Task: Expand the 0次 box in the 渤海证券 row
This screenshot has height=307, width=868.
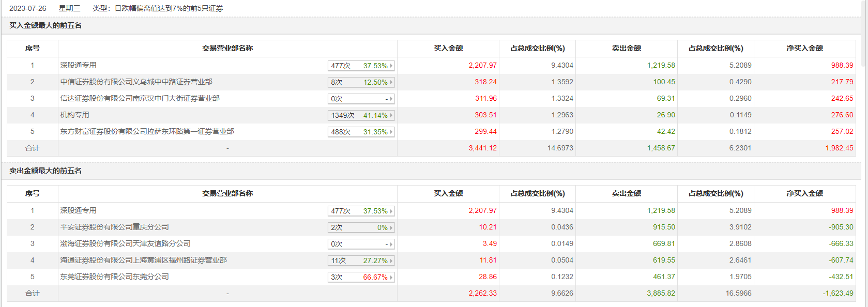Action: [361, 244]
